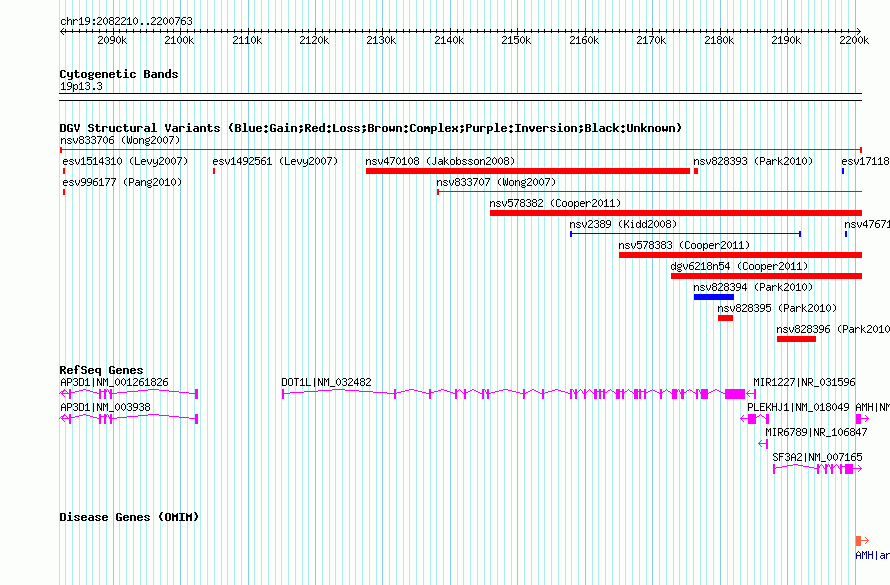
Task: Open the DOT1L|NM_032482 gene label
Action: click(326, 382)
